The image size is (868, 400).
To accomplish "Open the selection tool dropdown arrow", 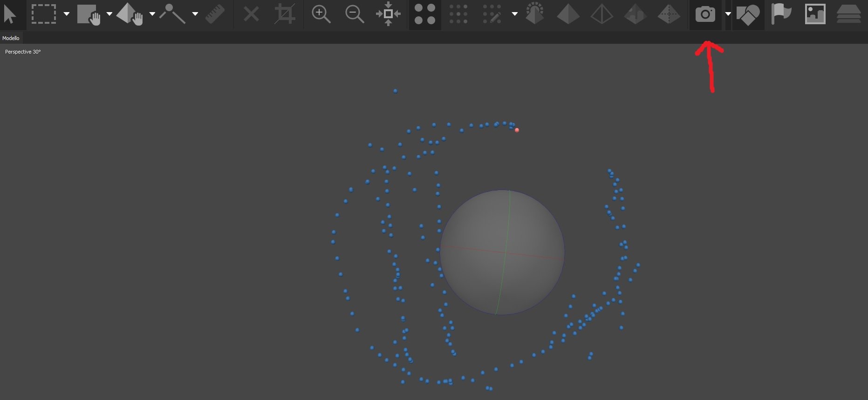I will (67, 14).
